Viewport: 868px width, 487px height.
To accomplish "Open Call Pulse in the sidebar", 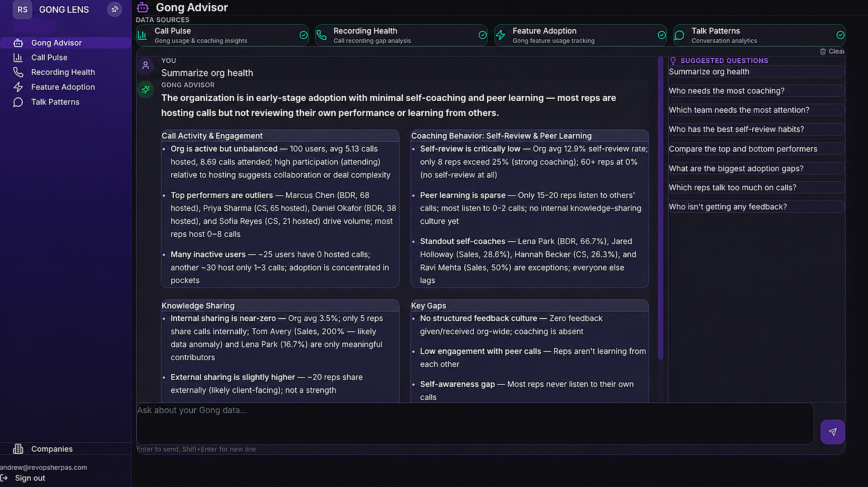I will [66, 57].
